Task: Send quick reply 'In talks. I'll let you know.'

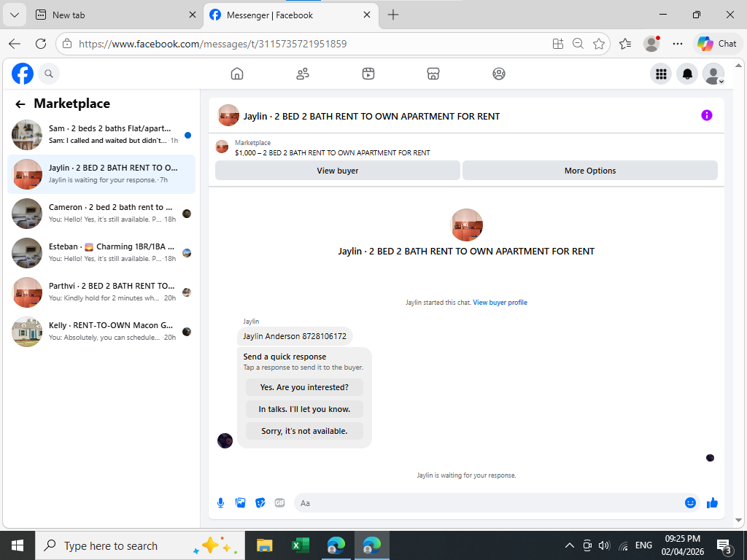Action: point(304,409)
